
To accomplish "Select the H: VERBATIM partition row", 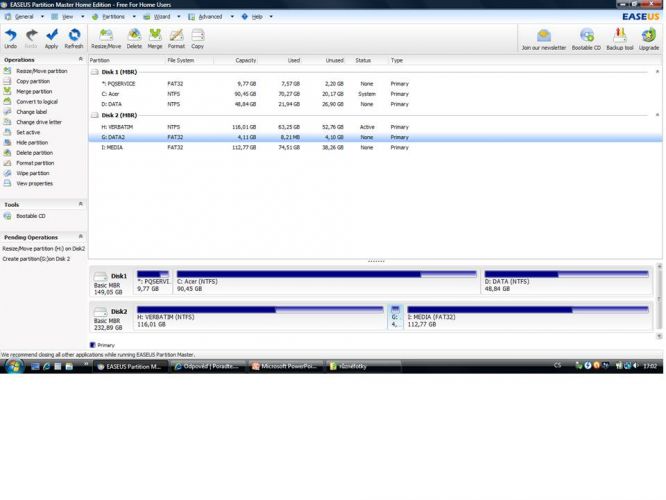I will point(375,127).
